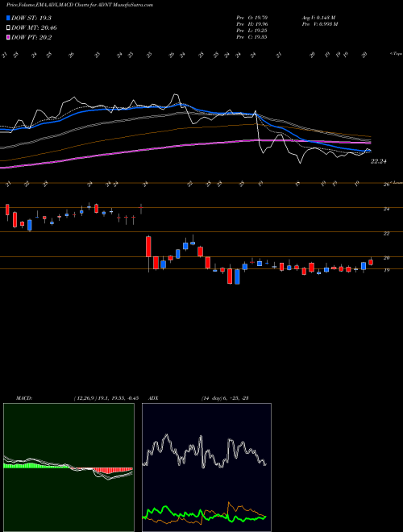Click the 'Pre C: 19.35' value

point(252,36)
